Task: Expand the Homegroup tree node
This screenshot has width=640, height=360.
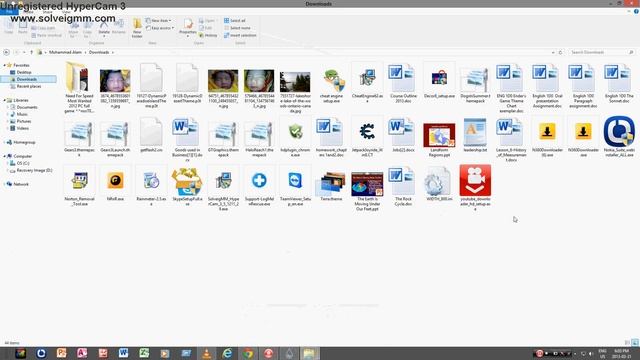Action: (4, 142)
